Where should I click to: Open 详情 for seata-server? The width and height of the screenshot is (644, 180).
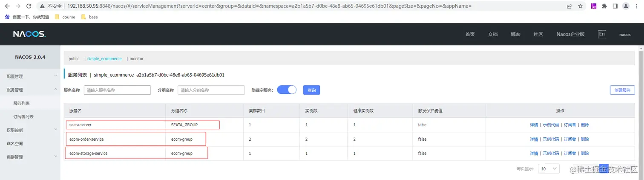click(534, 125)
